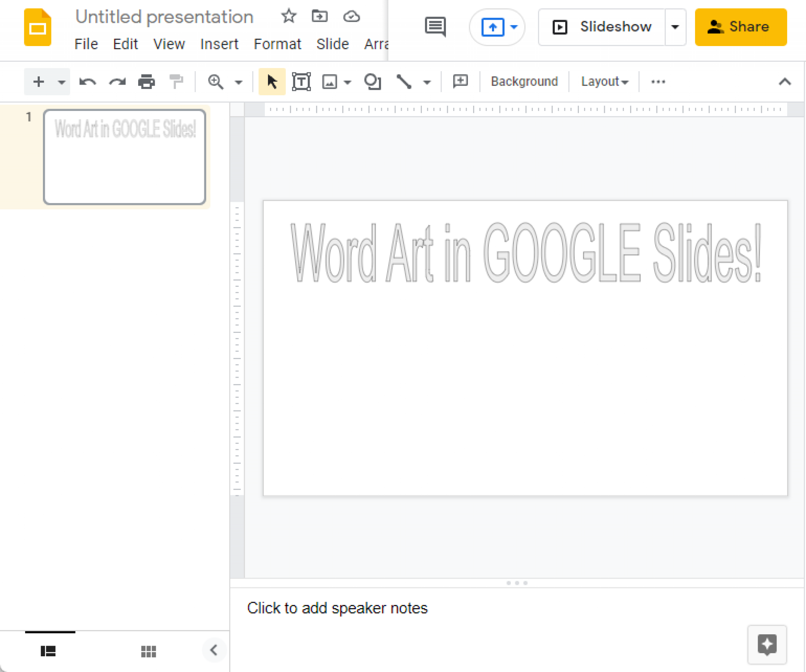Check the cloud save status icon
Screen dimensions: 806x672
(351, 17)
